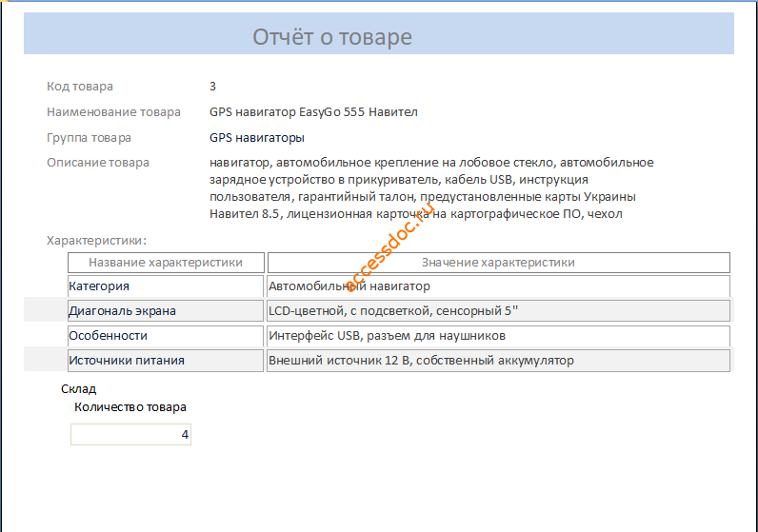The width and height of the screenshot is (758, 532).
Task: Select the "Особенности" cell
Action: point(166,336)
